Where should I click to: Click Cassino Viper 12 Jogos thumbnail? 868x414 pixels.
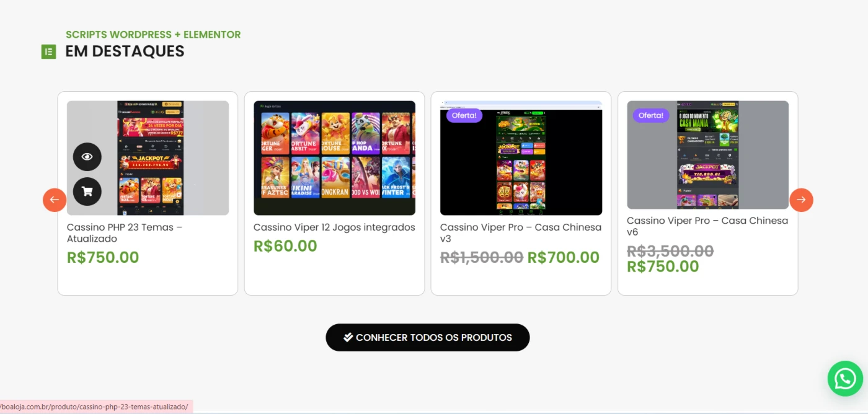(334, 158)
